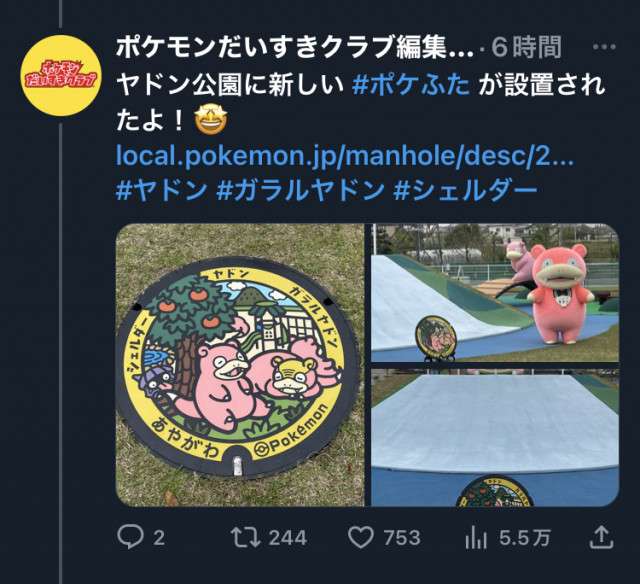Image resolution: width=640 pixels, height=584 pixels.
Task: Click the 244 retweet count
Action: (288, 537)
